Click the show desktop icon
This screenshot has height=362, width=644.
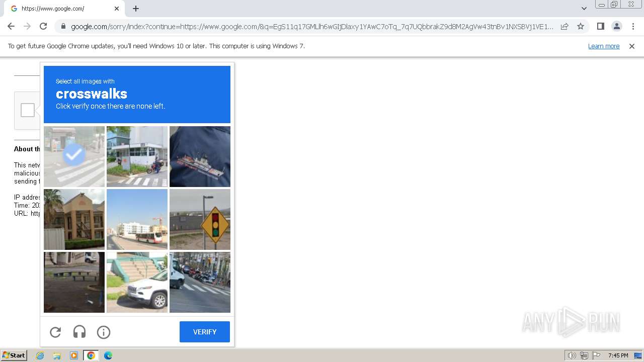(638, 355)
